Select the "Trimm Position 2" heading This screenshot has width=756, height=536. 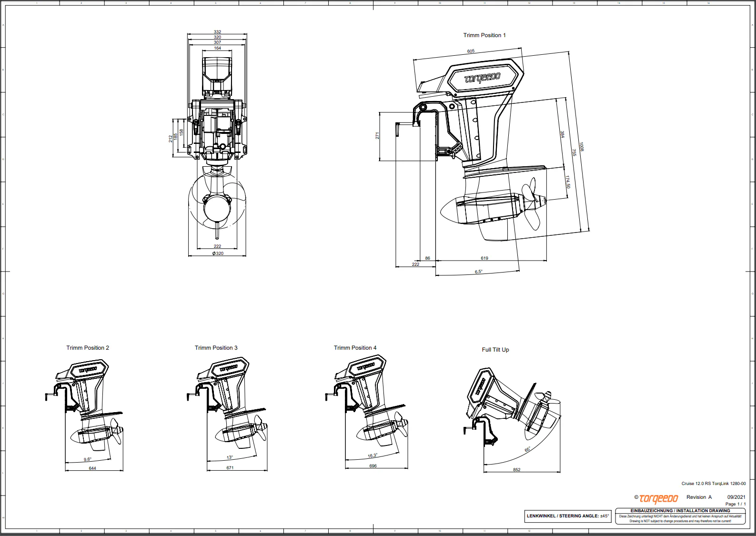tap(88, 348)
